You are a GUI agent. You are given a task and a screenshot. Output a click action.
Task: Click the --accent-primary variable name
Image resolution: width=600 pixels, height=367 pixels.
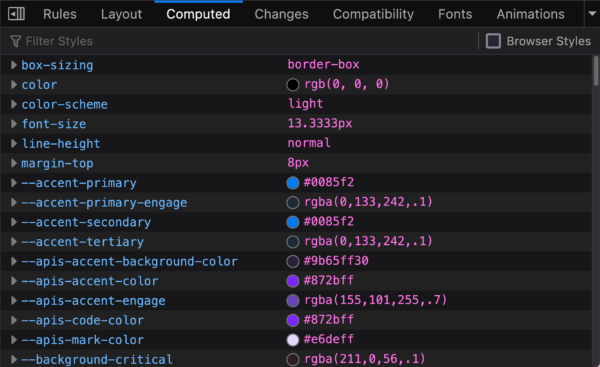(x=78, y=183)
